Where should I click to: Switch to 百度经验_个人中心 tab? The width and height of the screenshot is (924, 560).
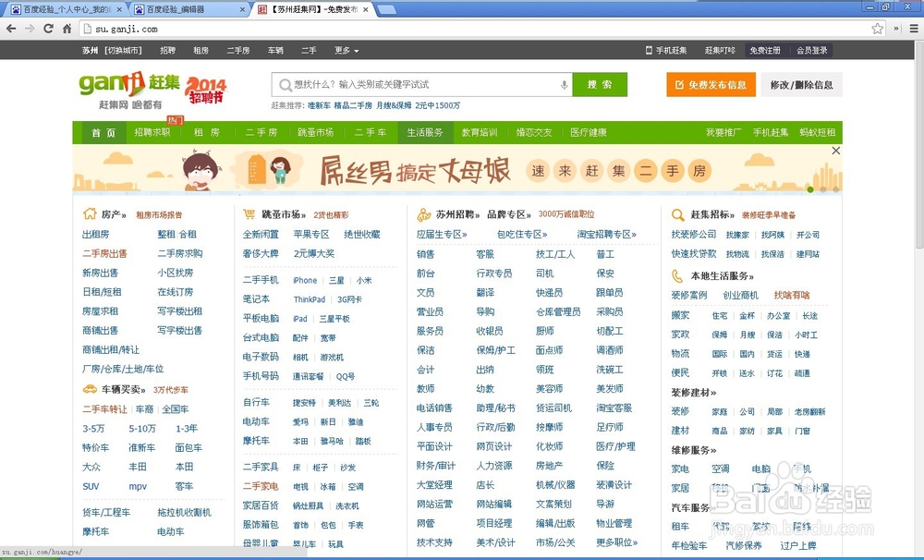click(x=66, y=9)
